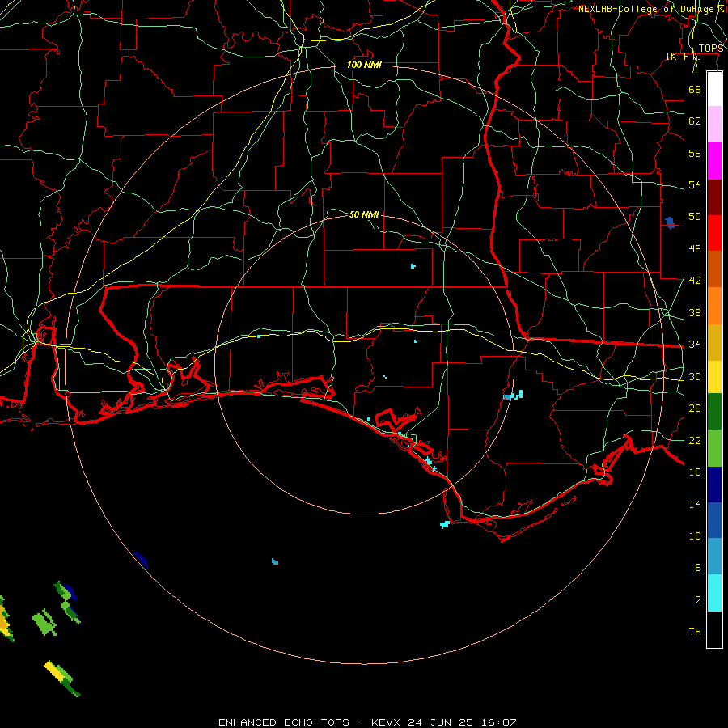
Task: Click the 100 NMI range ring label
Action: (x=364, y=65)
